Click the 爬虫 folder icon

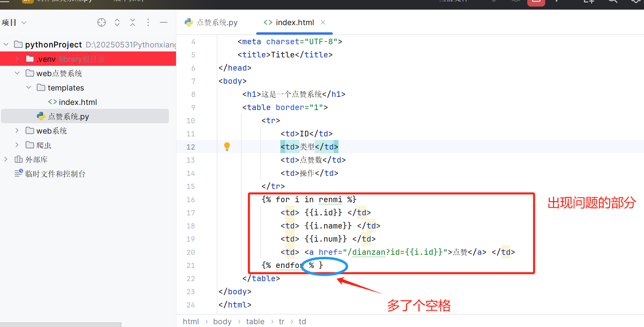pos(30,145)
